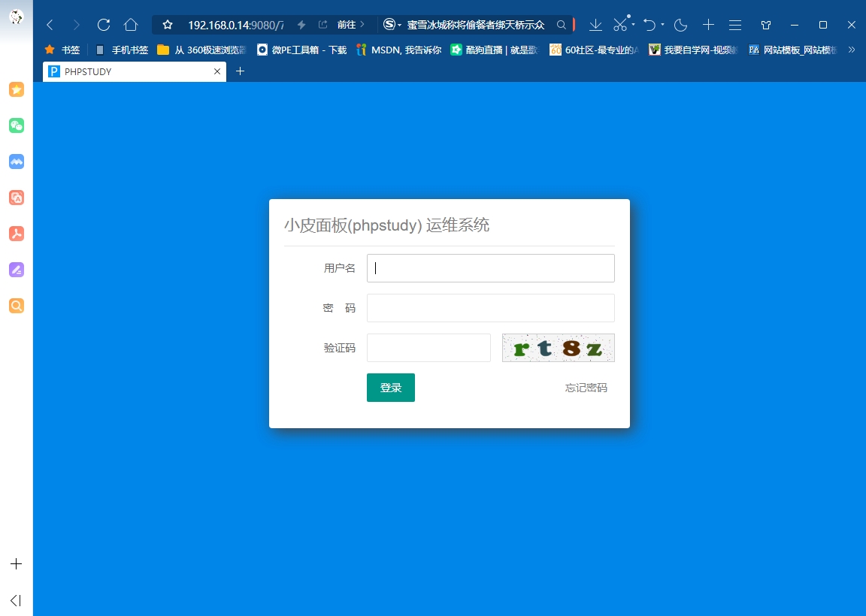
Task: Open the PDF tool sidebar icon
Action: tap(17, 234)
